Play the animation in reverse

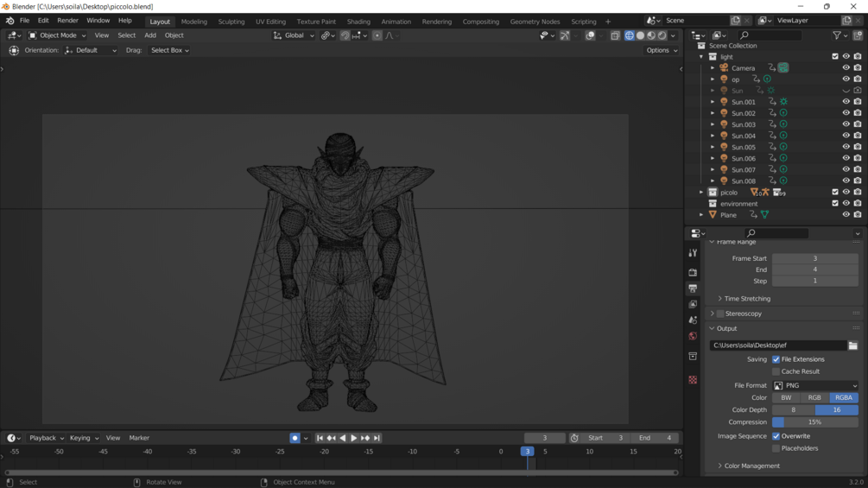click(343, 438)
